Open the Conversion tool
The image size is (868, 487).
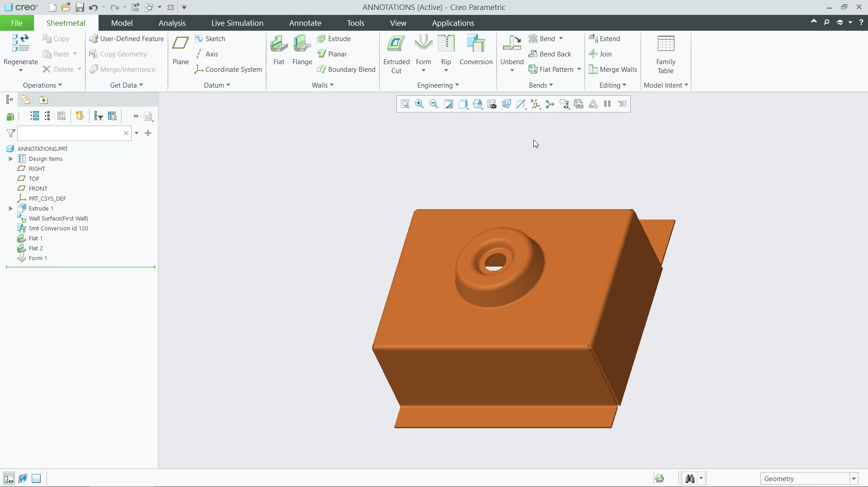coord(476,50)
